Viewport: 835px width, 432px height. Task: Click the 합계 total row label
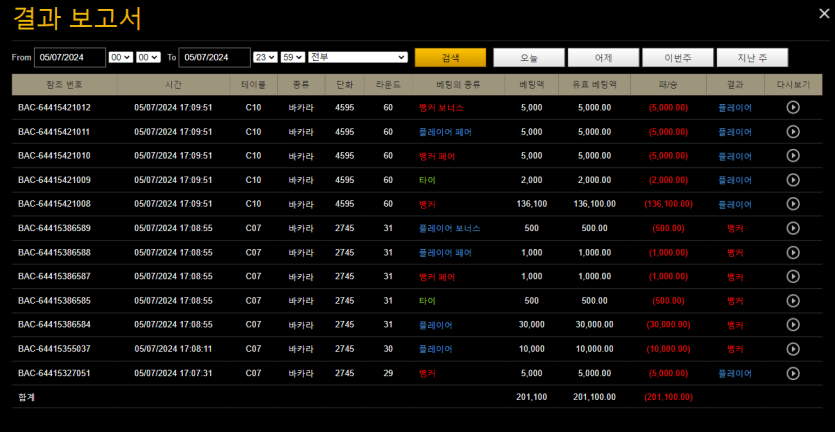[26, 397]
